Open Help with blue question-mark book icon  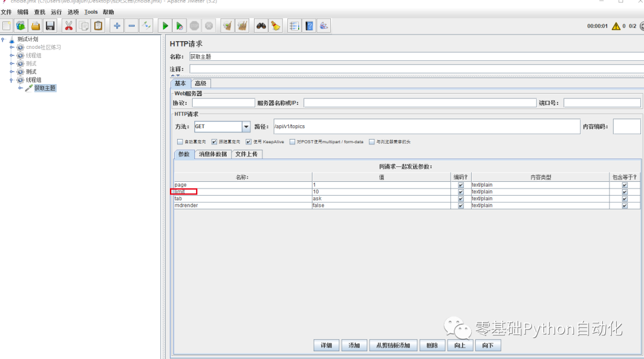pos(309,26)
